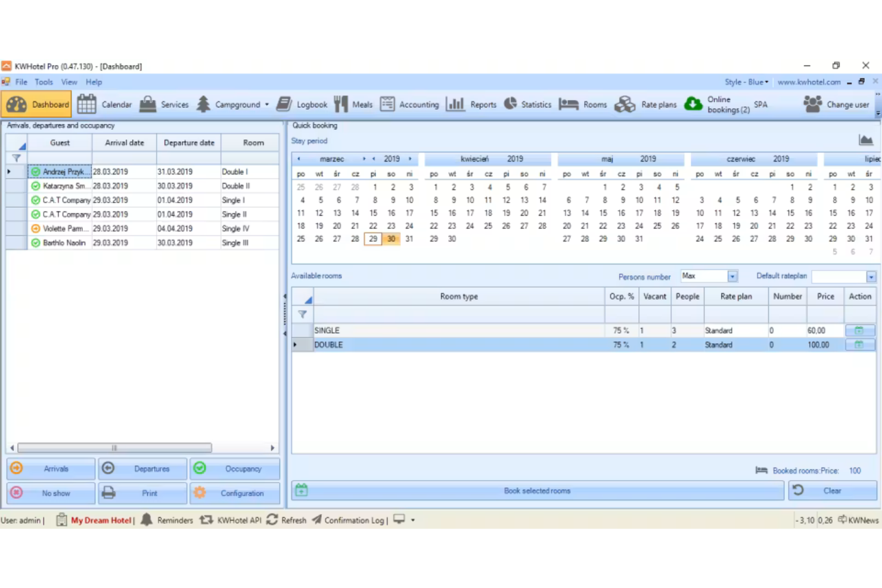Click the Change user people icon
Viewport: 882px width, 588px height.
tap(812, 104)
